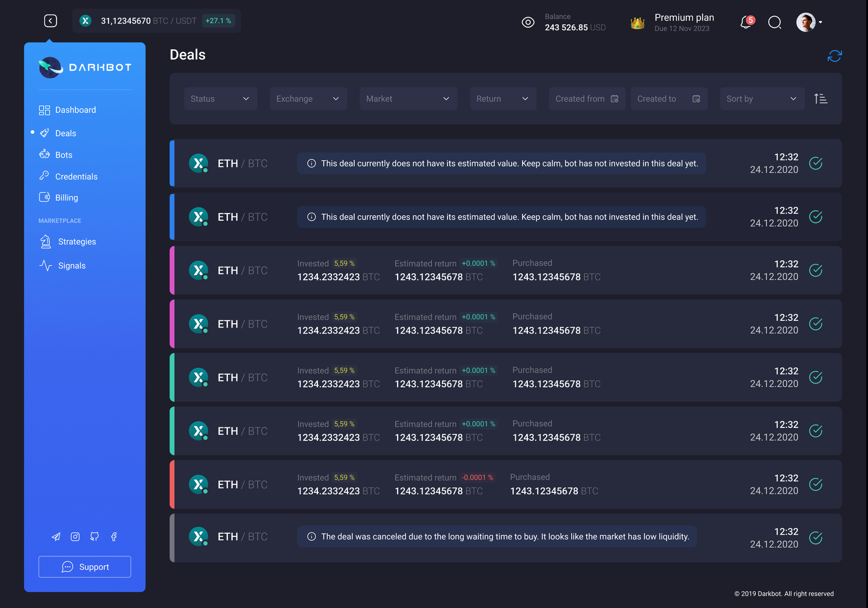Expand the Sort by dropdown
The height and width of the screenshot is (608, 868).
tap(761, 99)
